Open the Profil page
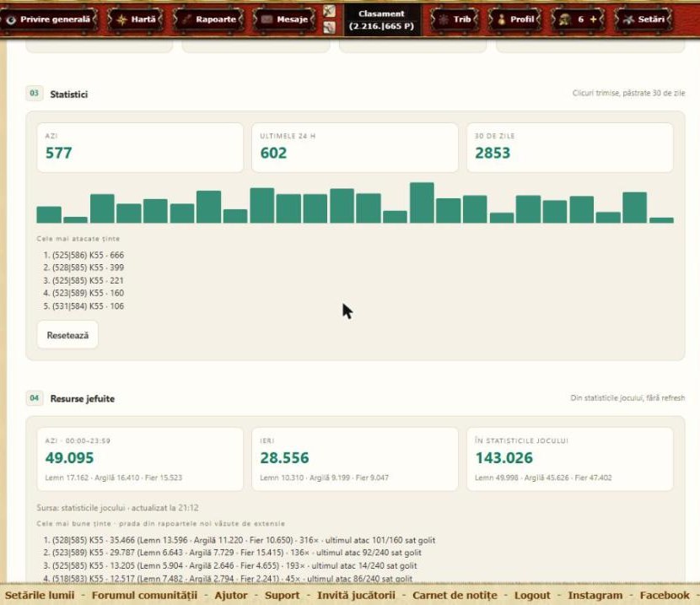The width and height of the screenshot is (700, 605). [x=514, y=19]
